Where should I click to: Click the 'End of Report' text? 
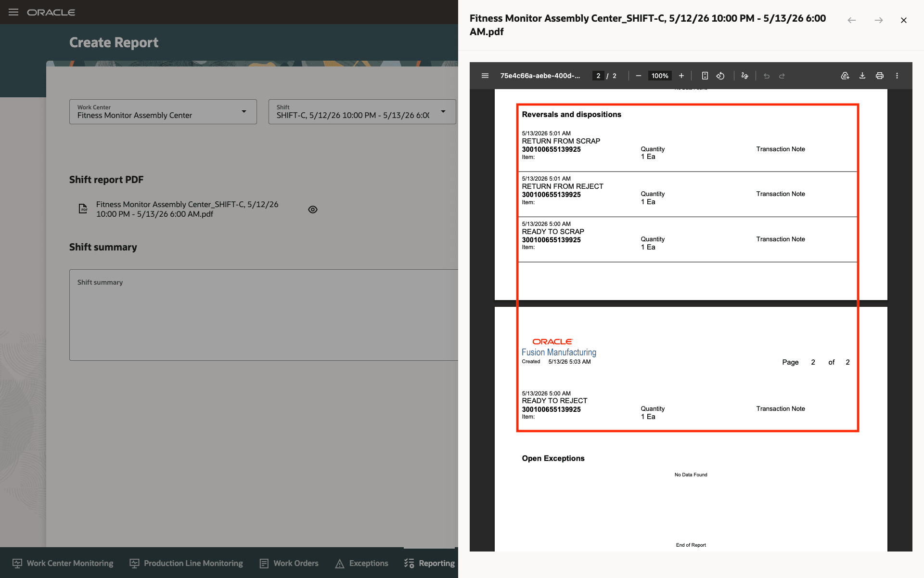(x=691, y=545)
